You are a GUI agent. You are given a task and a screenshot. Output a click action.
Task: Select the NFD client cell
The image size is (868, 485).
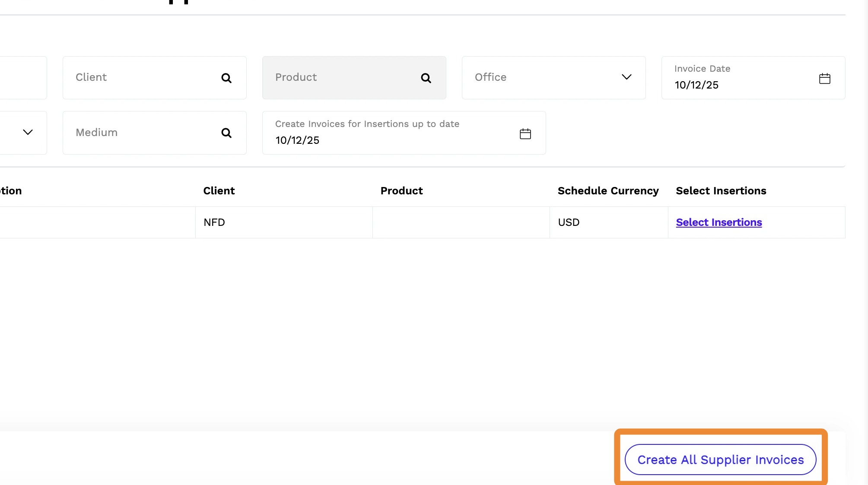pos(214,222)
